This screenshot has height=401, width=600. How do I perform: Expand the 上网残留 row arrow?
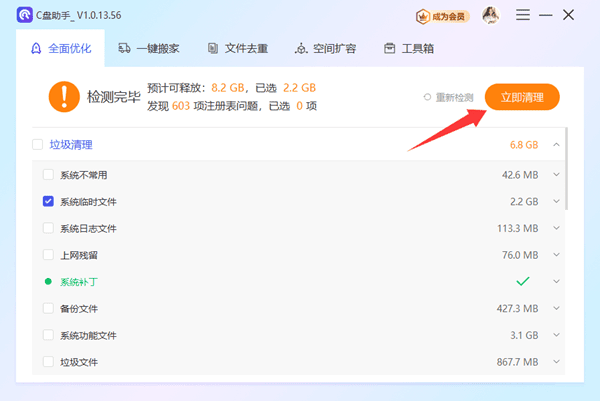coord(556,254)
